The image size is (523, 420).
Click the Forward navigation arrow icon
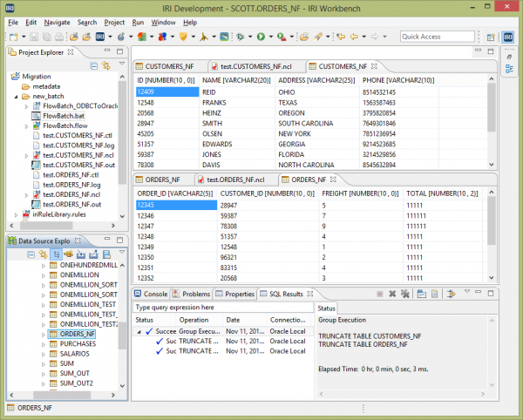click(x=375, y=37)
